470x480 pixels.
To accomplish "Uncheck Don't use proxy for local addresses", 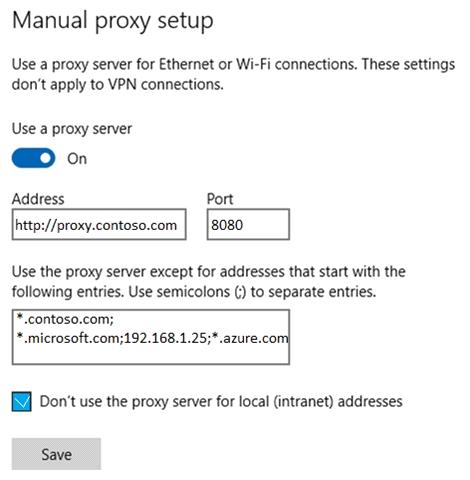I will tap(22, 402).
